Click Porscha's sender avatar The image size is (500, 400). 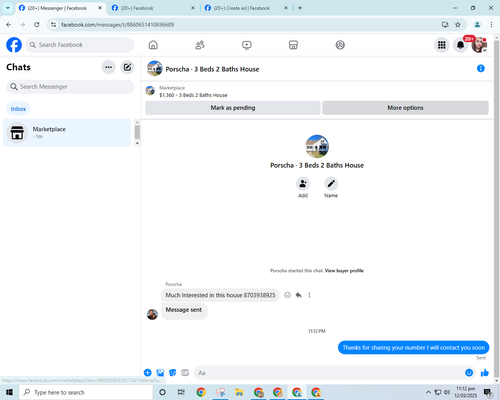pos(152,314)
